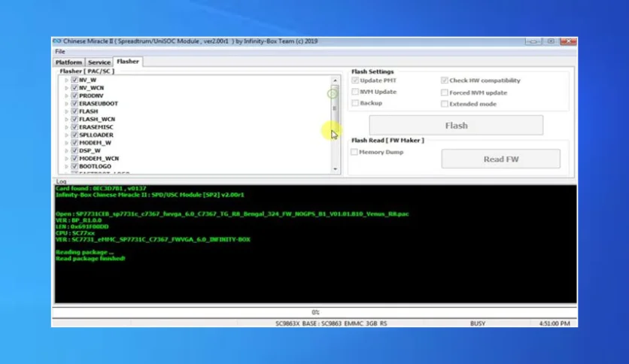Viewport: 629px width, 364px height.
Task: Expand the SPLLOADER tree node
Action: (x=67, y=135)
